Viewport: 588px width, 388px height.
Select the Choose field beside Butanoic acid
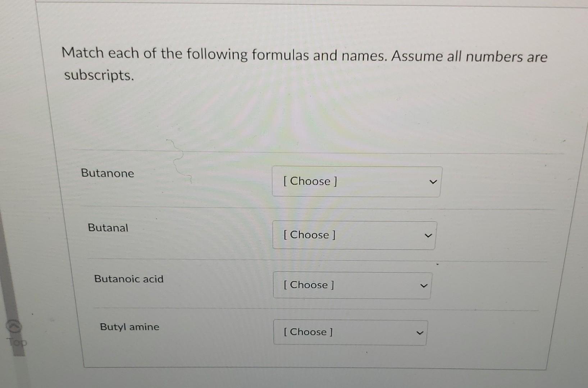click(352, 285)
